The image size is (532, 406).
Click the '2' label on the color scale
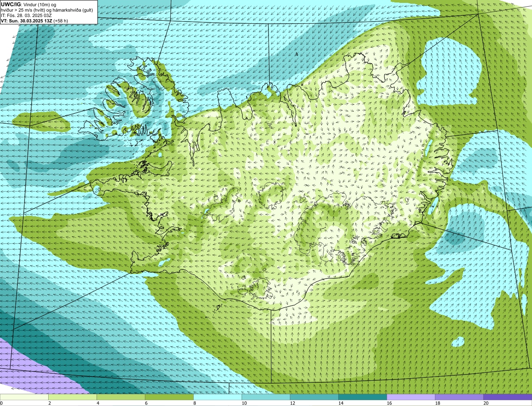49,403
